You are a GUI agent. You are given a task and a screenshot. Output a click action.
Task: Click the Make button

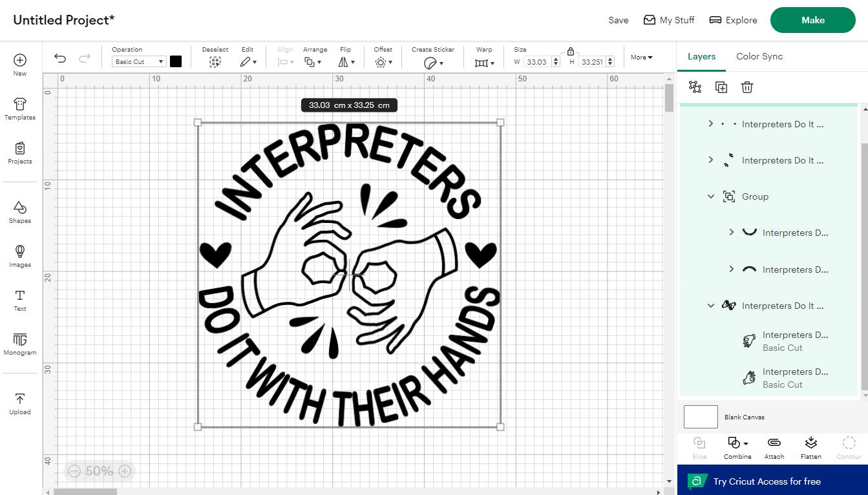[812, 20]
